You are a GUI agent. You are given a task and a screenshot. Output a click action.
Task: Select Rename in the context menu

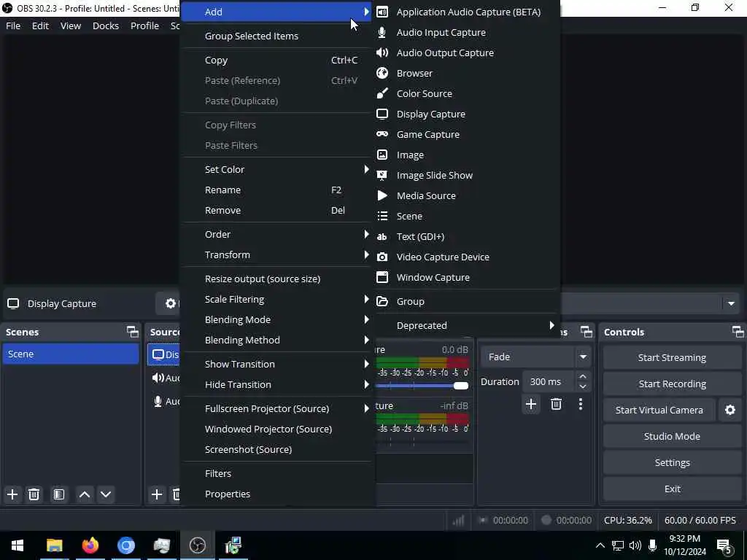(277, 190)
